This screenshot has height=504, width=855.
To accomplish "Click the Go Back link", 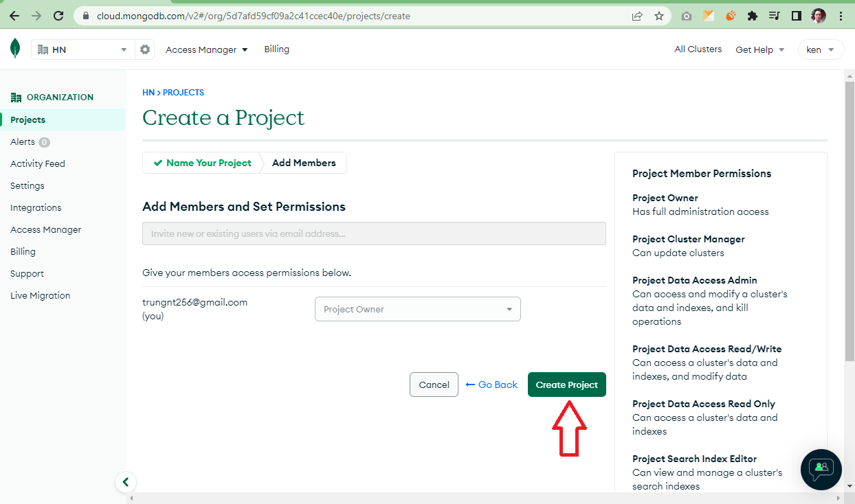I will (491, 385).
